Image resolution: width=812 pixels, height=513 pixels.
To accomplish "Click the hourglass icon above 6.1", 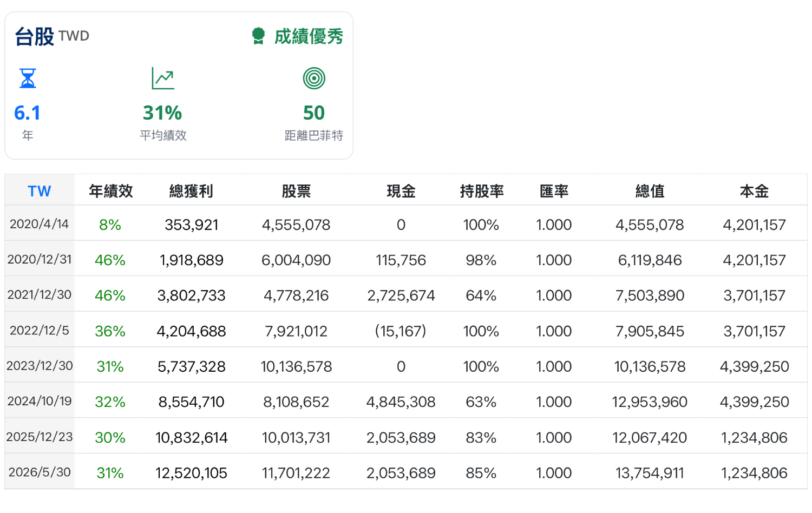I will pyautogui.click(x=28, y=78).
